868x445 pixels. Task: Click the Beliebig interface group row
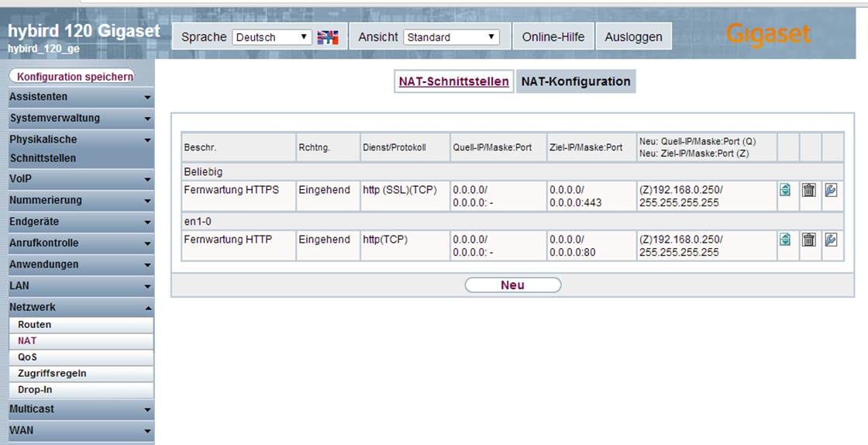512,172
